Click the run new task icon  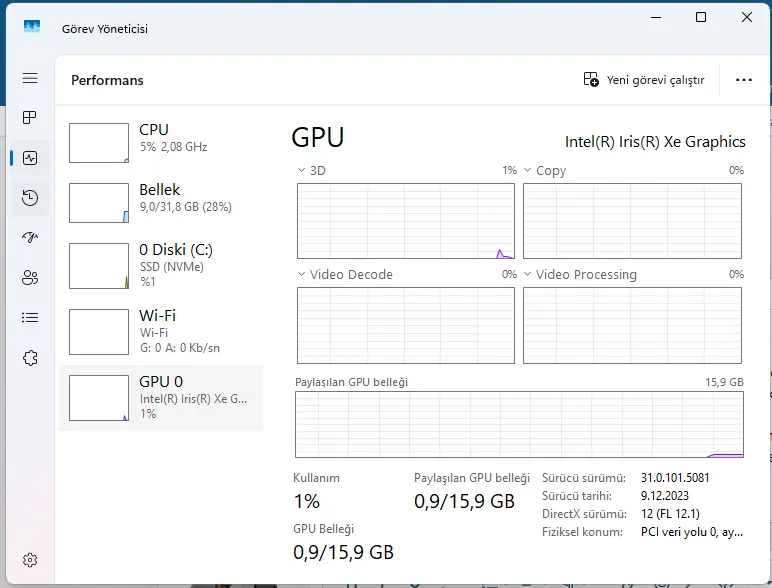click(591, 79)
